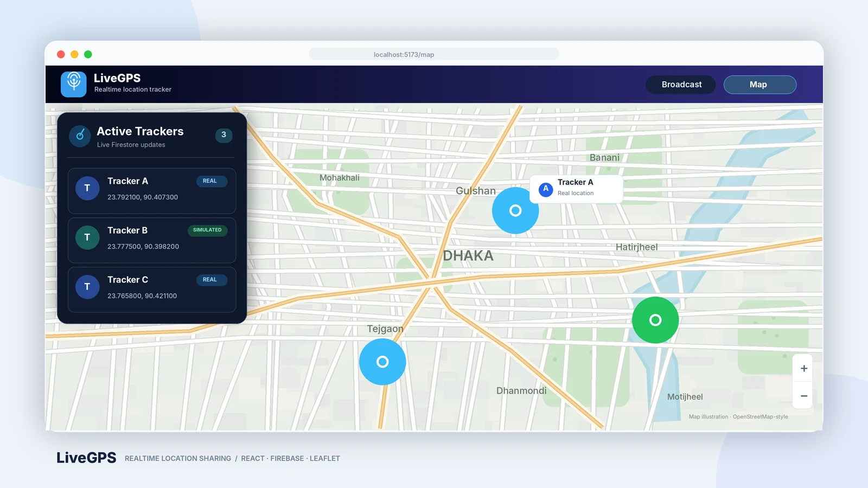Select the Tracker A avatar in list

[87, 188]
